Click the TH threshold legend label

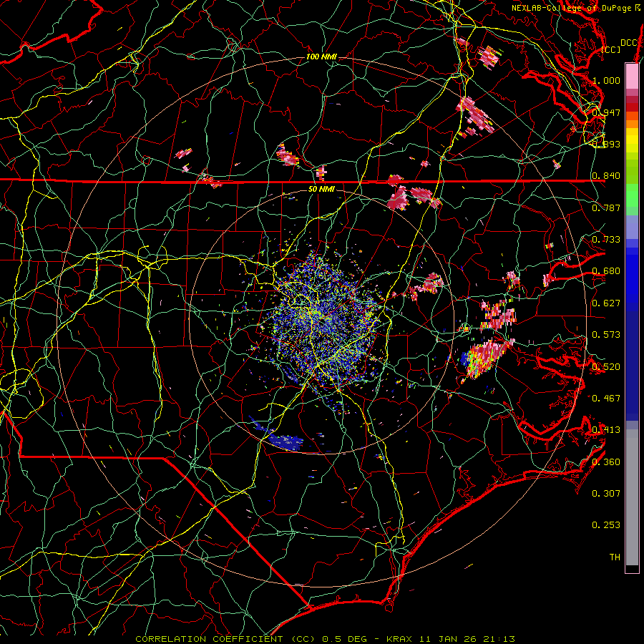[x=615, y=557]
